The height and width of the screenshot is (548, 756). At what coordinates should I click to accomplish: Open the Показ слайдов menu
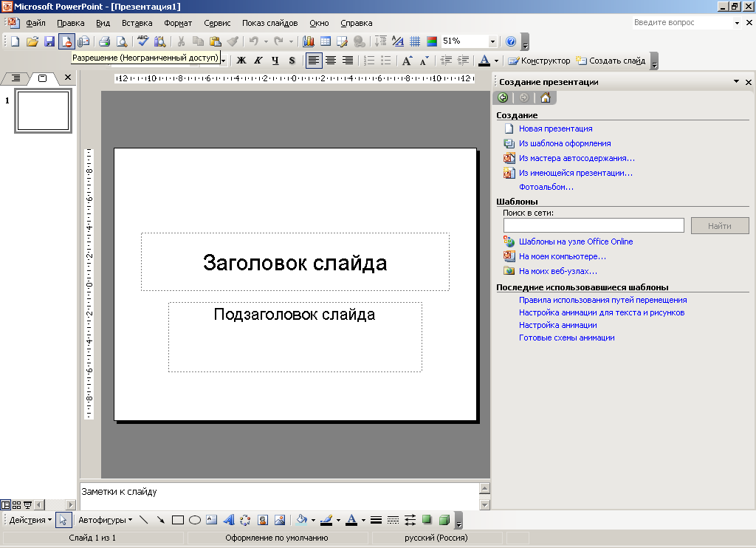point(269,23)
